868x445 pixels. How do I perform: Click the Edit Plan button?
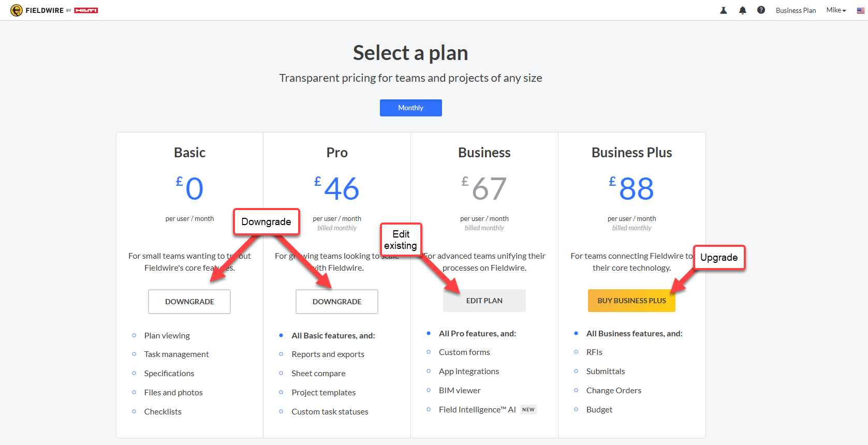(x=484, y=301)
